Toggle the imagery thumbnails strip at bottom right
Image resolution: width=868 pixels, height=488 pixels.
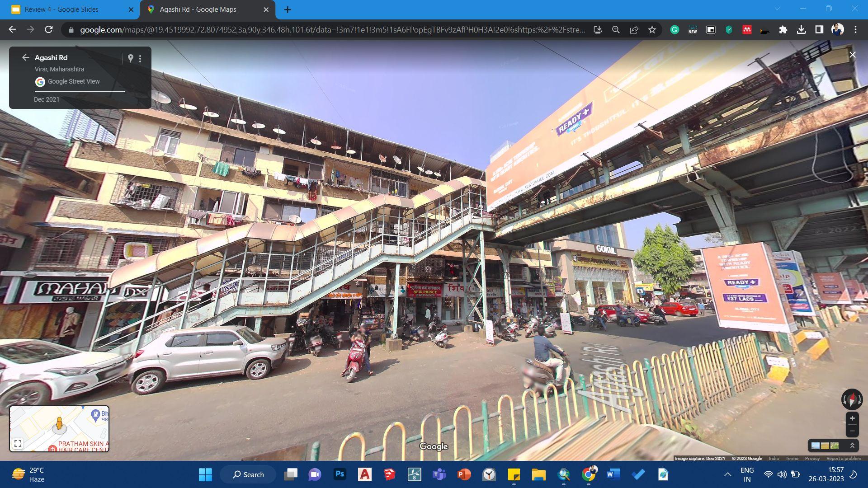[x=825, y=446]
